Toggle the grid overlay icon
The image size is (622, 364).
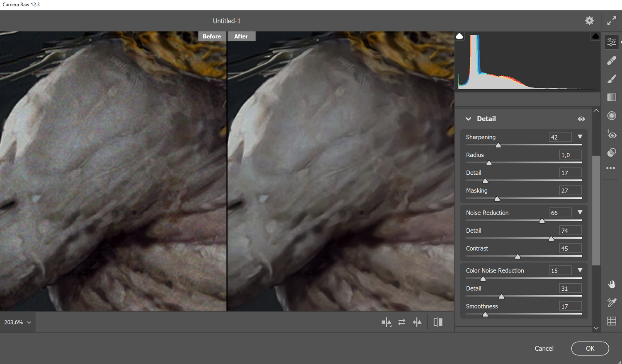pyautogui.click(x=611, y=321)
